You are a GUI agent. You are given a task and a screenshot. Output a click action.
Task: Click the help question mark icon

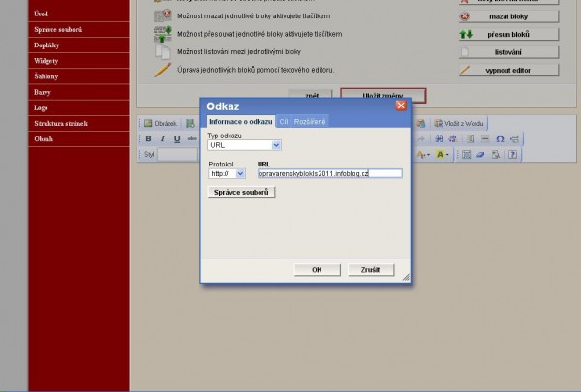coord(512,154)
